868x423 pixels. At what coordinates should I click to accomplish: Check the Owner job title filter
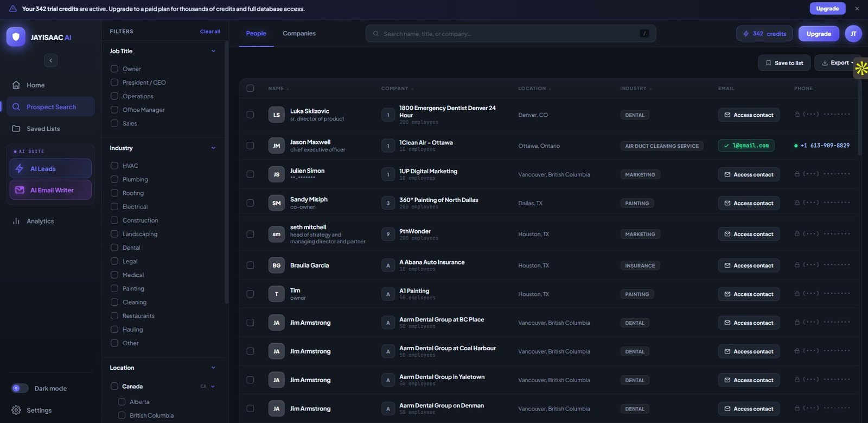click(114, 69)
